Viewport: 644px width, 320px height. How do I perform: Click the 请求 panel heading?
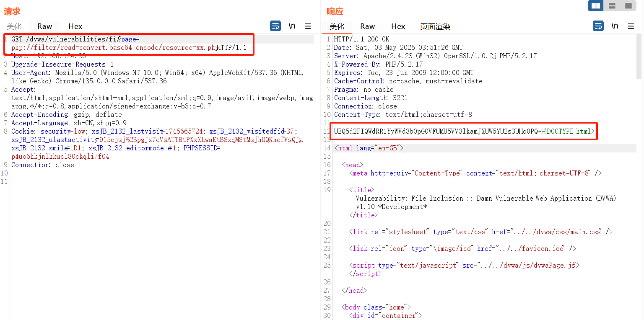(12, 11)
